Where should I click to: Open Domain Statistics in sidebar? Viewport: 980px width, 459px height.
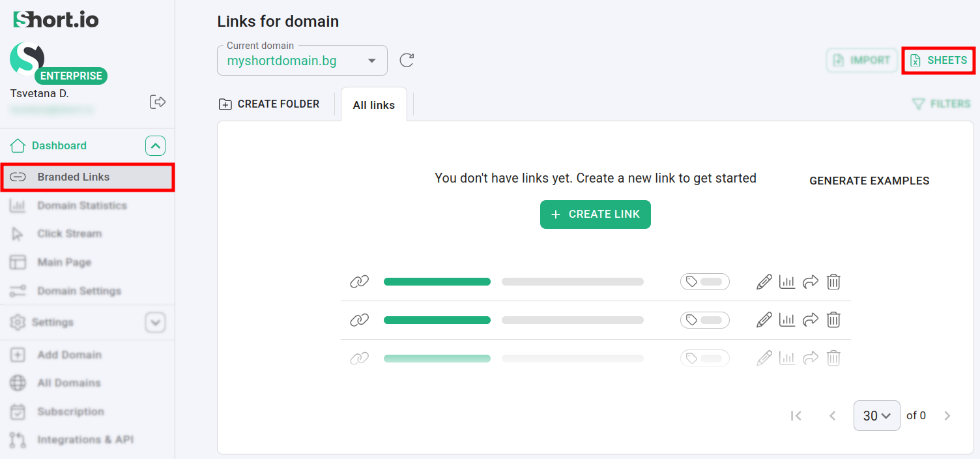[x=81, y=205]
